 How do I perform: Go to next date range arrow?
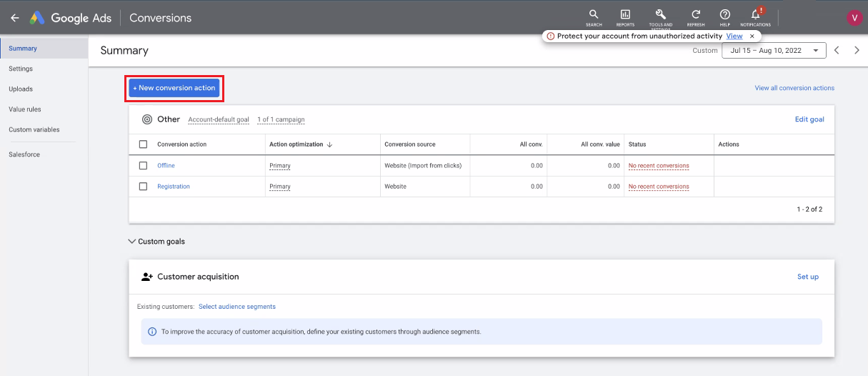pos(857,50)
